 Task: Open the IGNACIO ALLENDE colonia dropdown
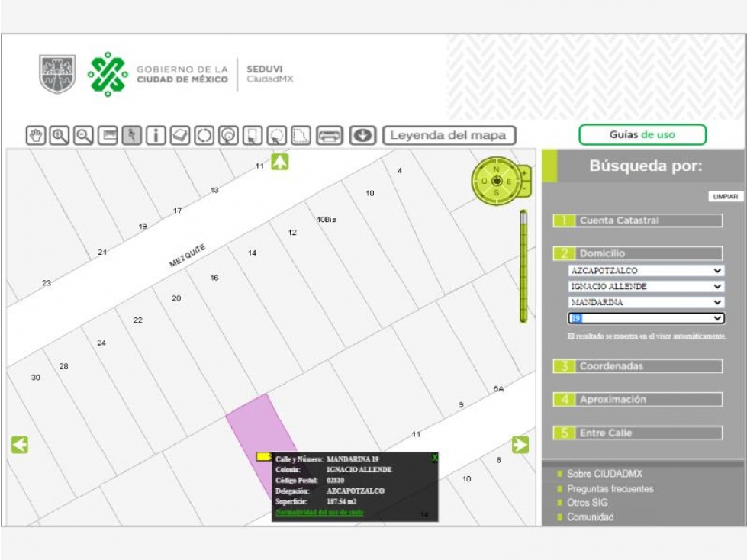(646, 286)
